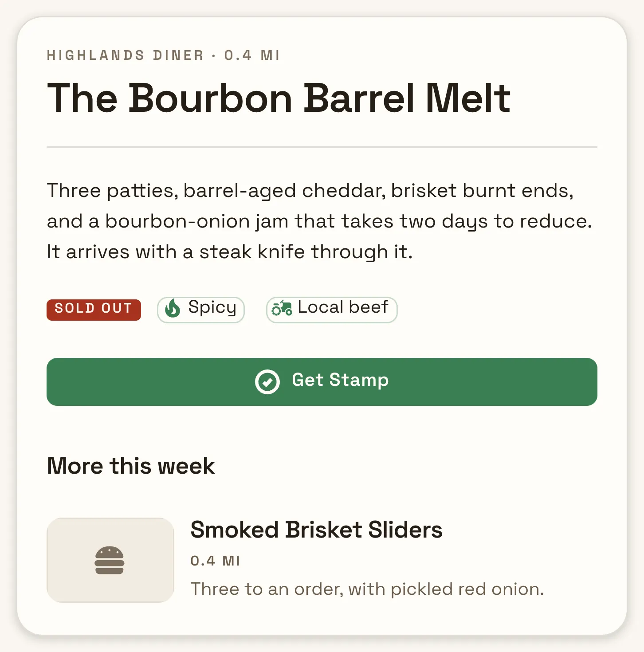
Task: Click the tractor icon in Local beef tag
Action: click(282, 308)
